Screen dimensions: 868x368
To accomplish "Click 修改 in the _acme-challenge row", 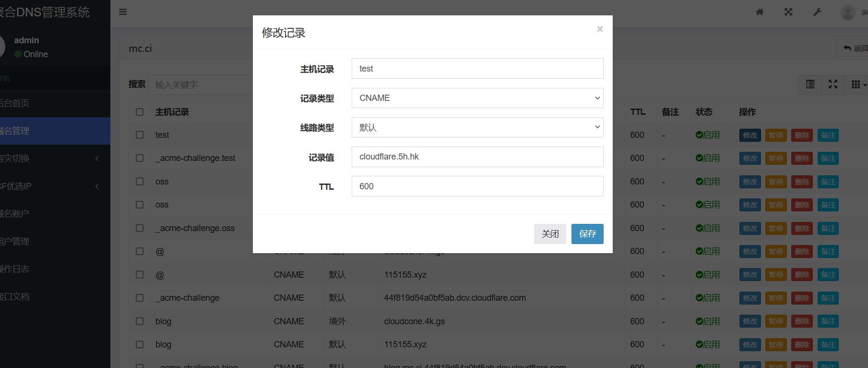I will point(750,298).
